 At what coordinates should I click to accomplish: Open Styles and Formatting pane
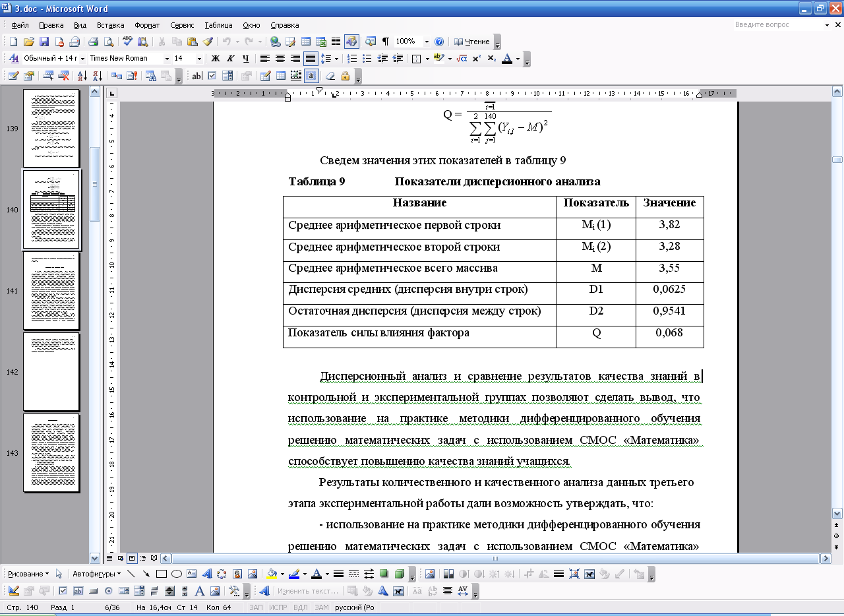[14, 58]
